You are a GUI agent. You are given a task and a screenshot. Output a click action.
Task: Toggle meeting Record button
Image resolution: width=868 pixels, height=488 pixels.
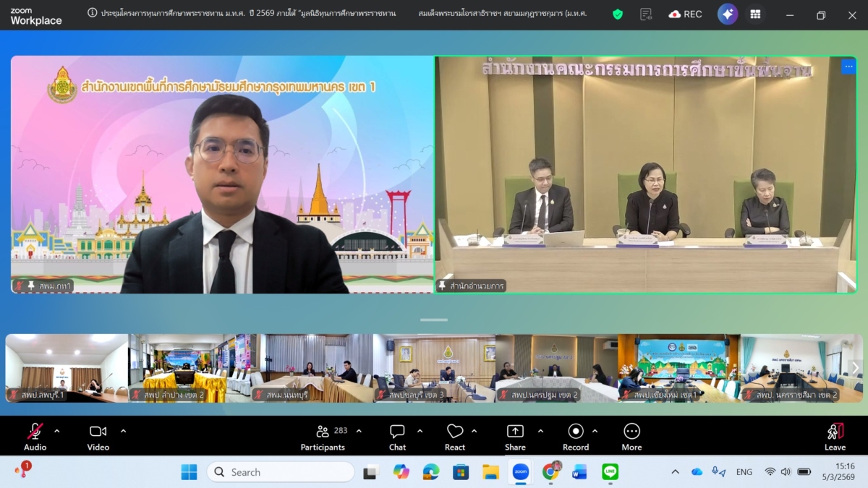click(576, 437)
